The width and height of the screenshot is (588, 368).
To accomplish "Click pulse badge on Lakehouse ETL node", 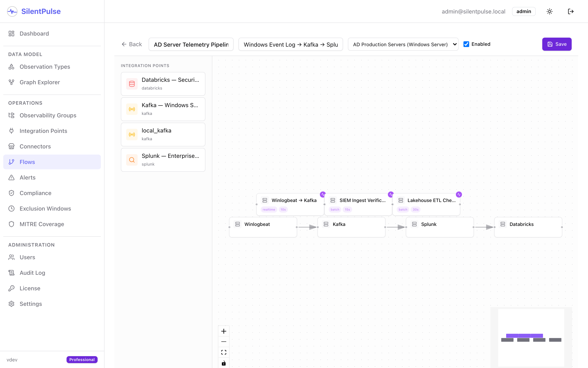I will (459, 194).
